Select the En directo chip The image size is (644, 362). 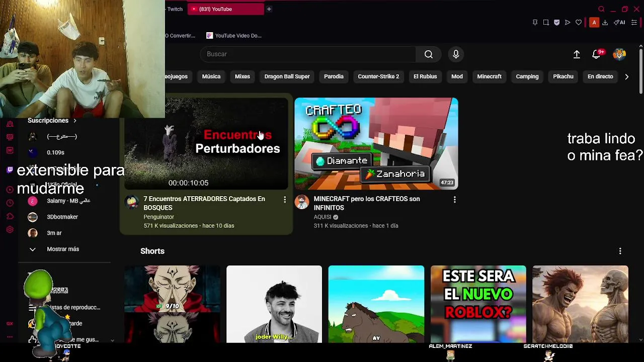tap(600, 76)
